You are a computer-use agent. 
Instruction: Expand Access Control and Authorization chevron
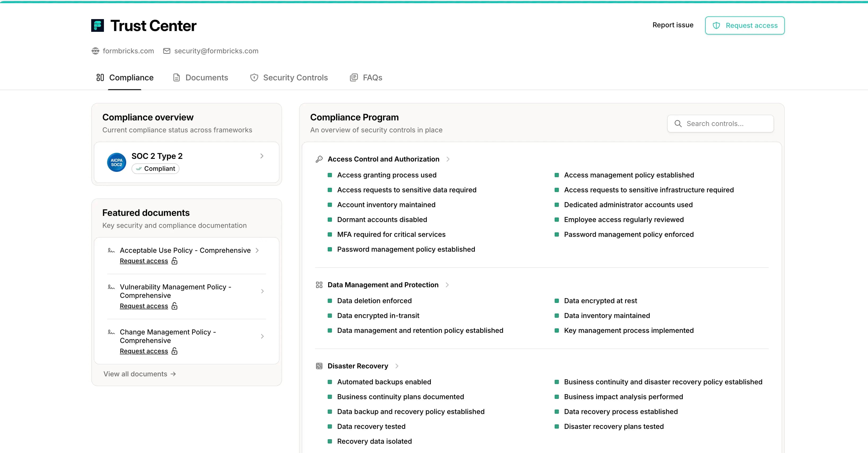tap(448, 159)
